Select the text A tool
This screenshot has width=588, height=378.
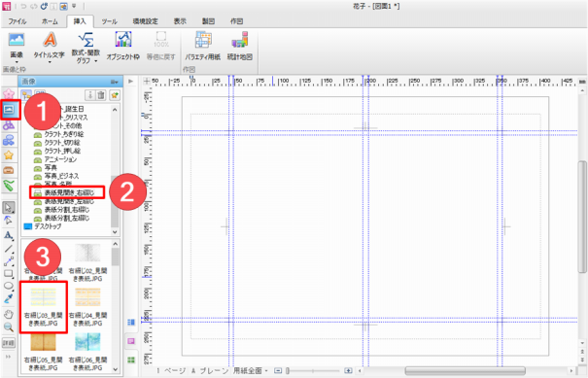pyautogui.click(x=9, y=235)
